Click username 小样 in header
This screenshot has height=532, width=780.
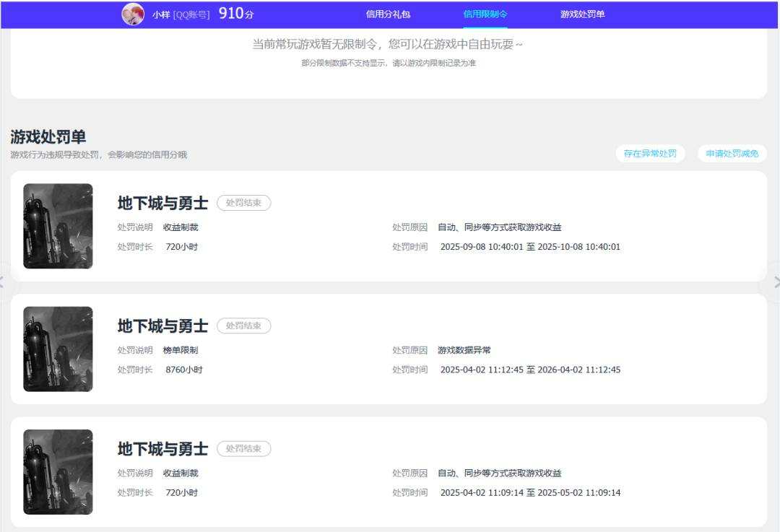(162, 15)
